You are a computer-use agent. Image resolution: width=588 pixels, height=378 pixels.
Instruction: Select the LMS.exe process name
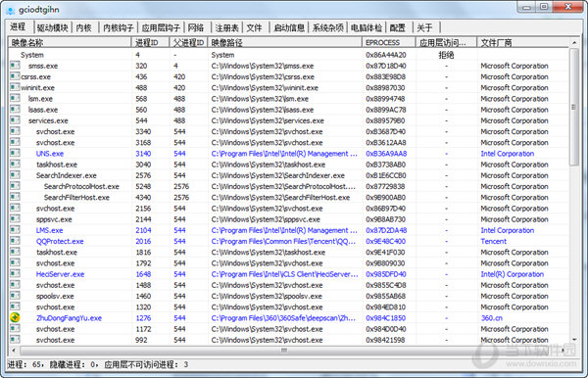pos(49,230)
